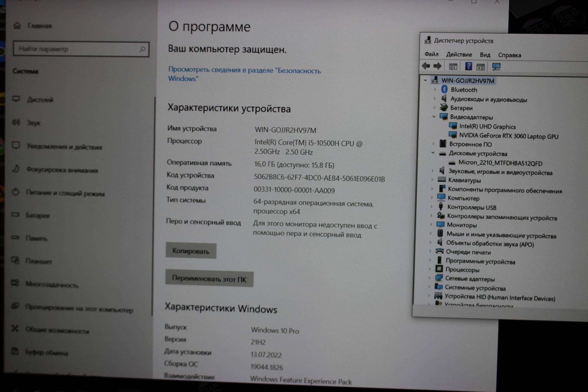This screenshot has height=392, width=588.
Task: Click the Scan for hardware changes monitor icon
Action: pos(496,67)
